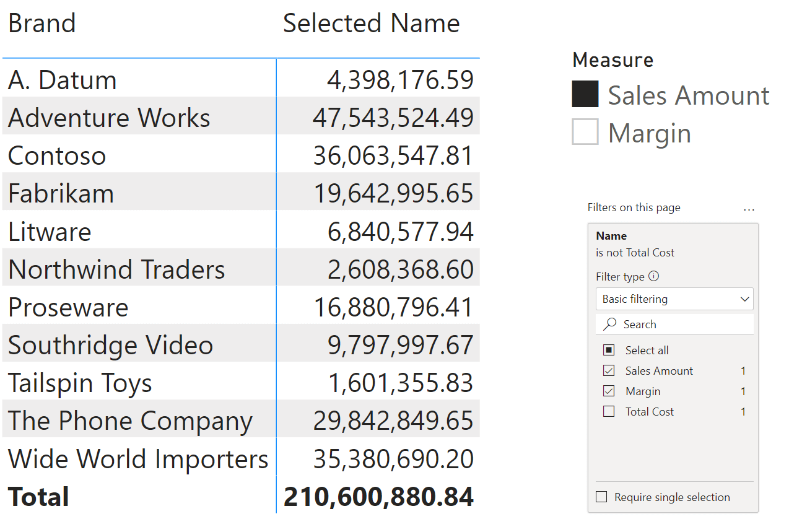
Task: Click the A. Datum brand cell
Action: tap(62, 80)
